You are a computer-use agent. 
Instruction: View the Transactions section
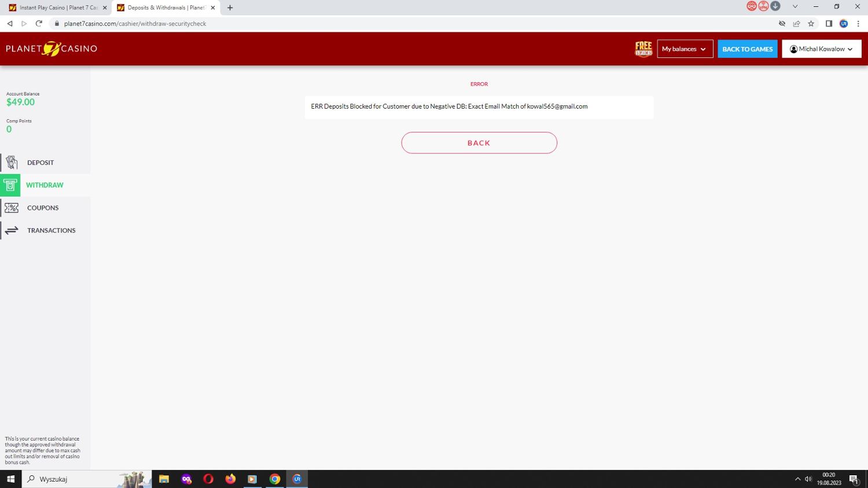point(45,230)
